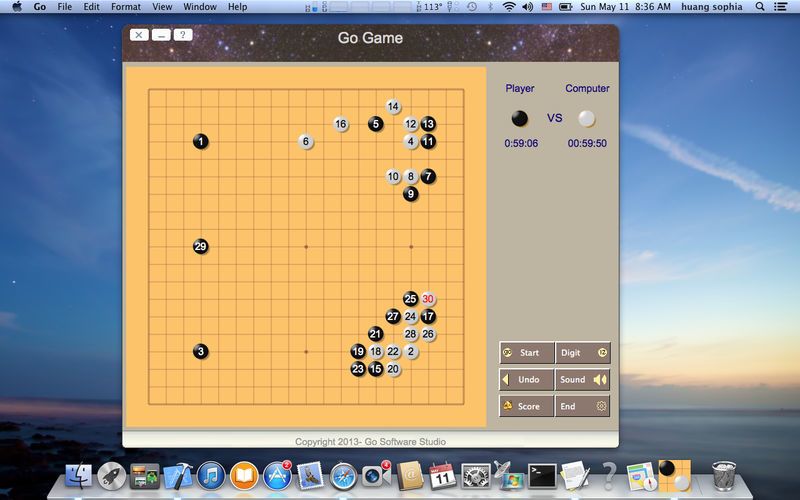Toggle stone numbers with Digit button
The height and width of the screenshot is (500, 800).
coord(582,353)
